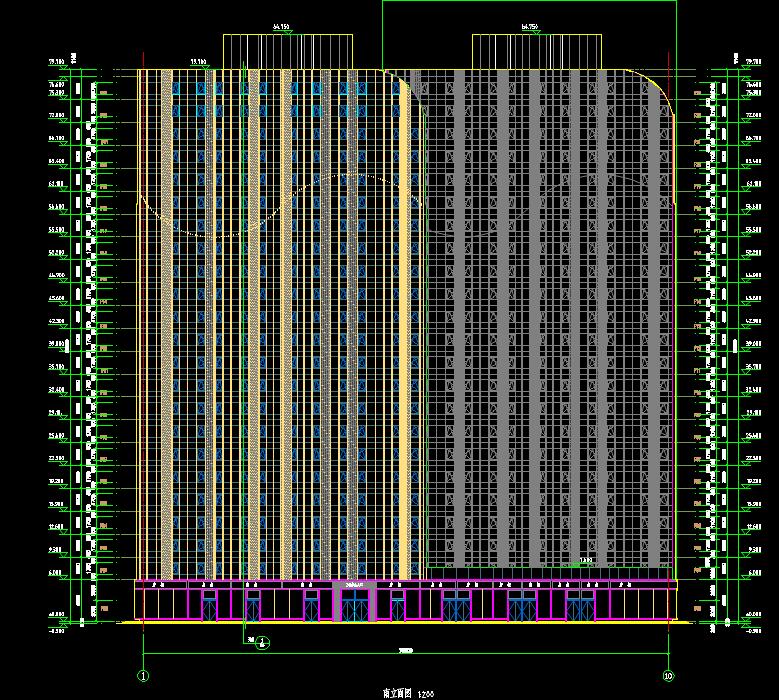The height and width of the screenshot is (700, 779).
Task: Click the right-side -0.300 level label
Action: (748, 630)
